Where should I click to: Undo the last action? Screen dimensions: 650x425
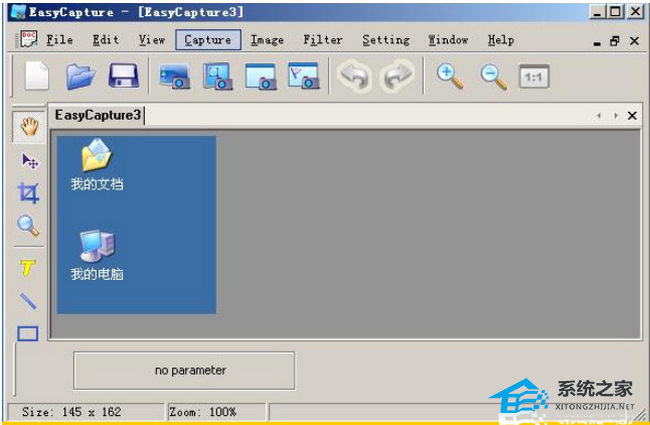click(x=354, y=76)
